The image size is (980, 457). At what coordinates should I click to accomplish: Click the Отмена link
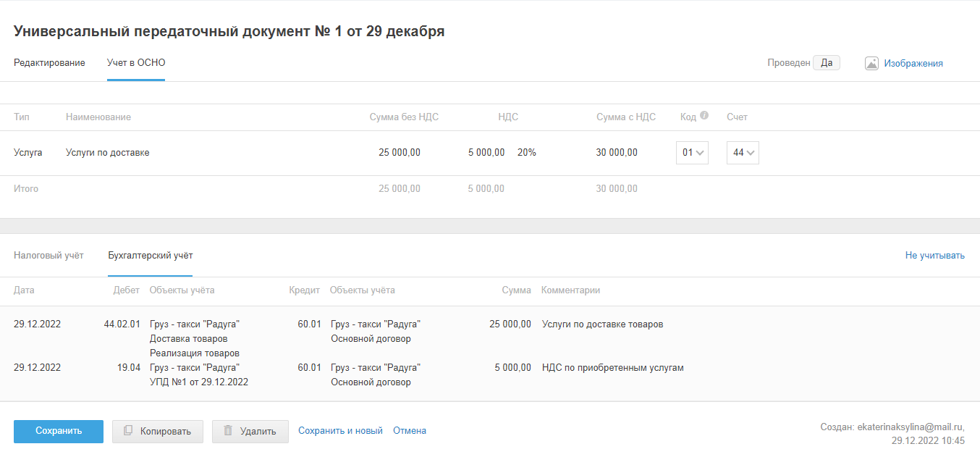coord(410,431)
